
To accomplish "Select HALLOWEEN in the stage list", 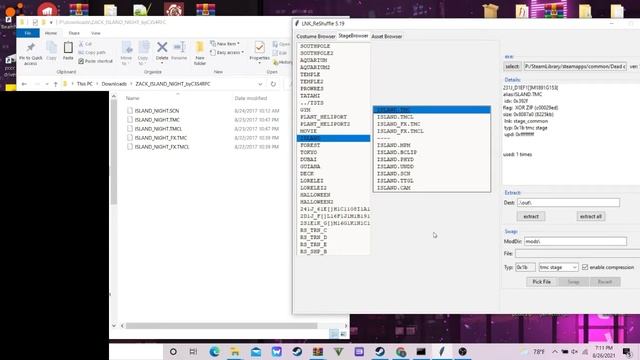I will pyautogui.click(x=315, y=195).
